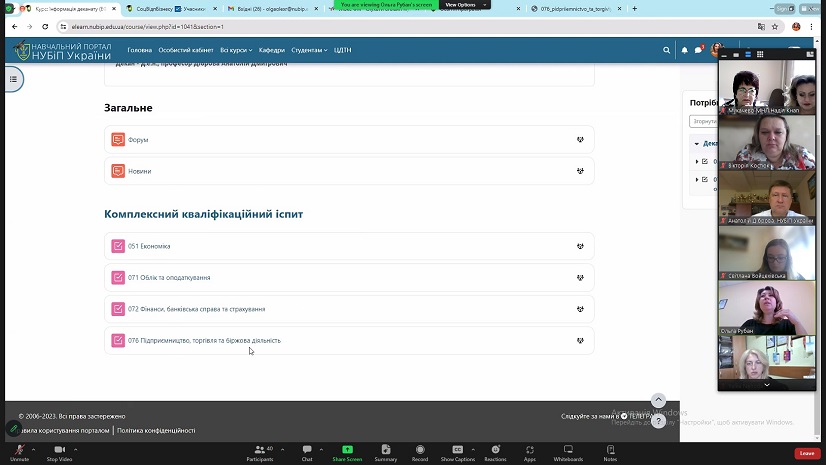The image size is (826, 465).
Task: Expand the Студентам menu
Action: [309, 50]
